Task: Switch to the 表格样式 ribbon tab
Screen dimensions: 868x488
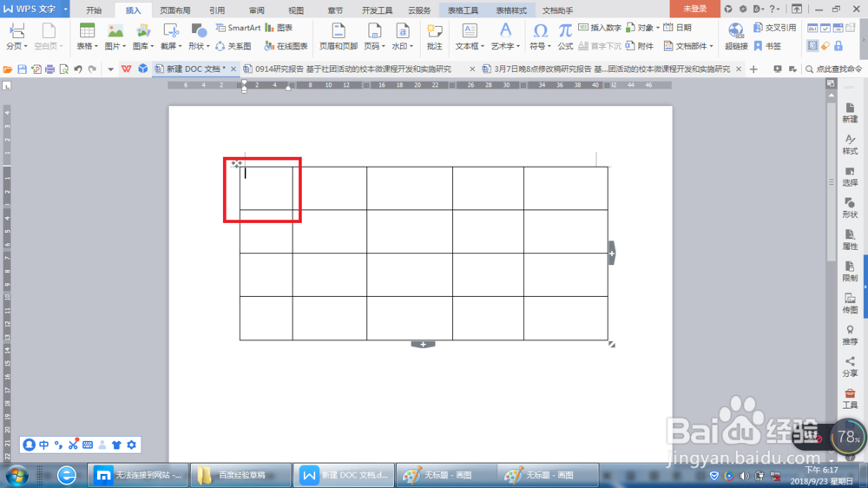Action: (511, 10)
